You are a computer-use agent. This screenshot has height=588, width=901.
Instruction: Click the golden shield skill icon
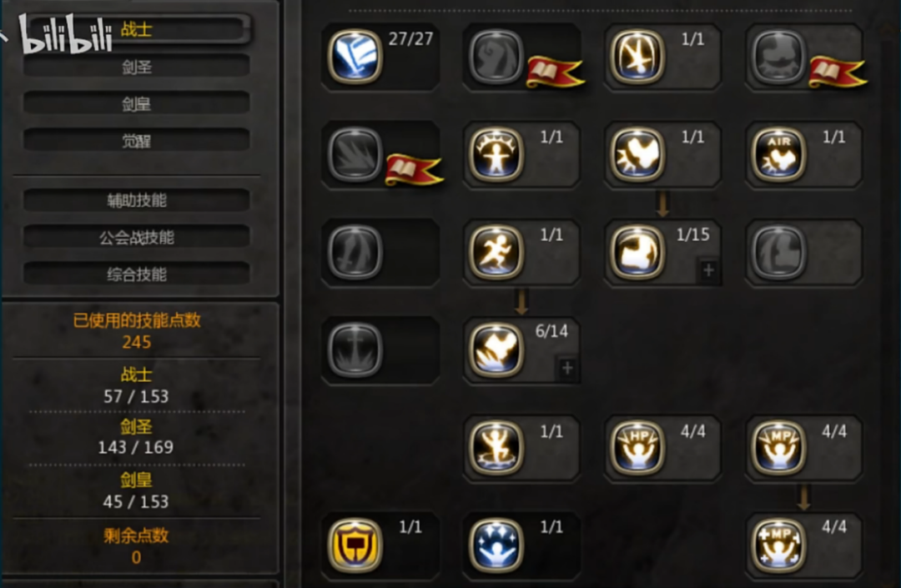tap(355, 545)
